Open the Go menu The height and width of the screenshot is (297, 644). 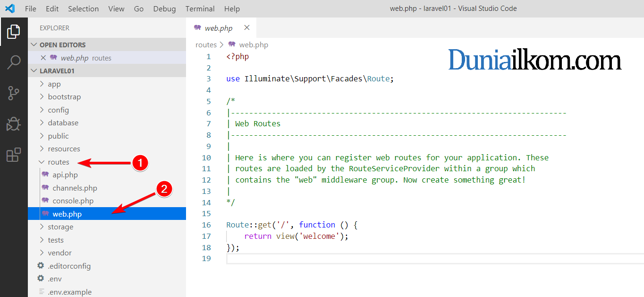[139, 9]
